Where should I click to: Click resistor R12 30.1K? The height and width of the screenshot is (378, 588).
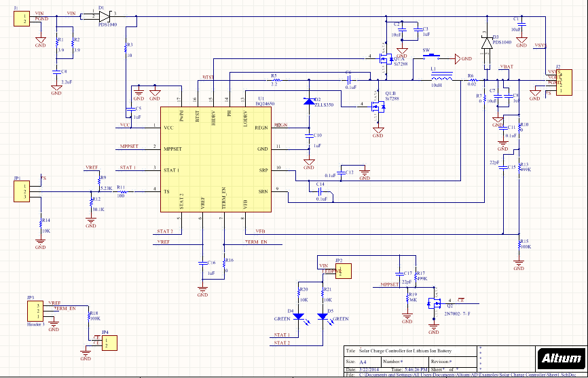91,202
